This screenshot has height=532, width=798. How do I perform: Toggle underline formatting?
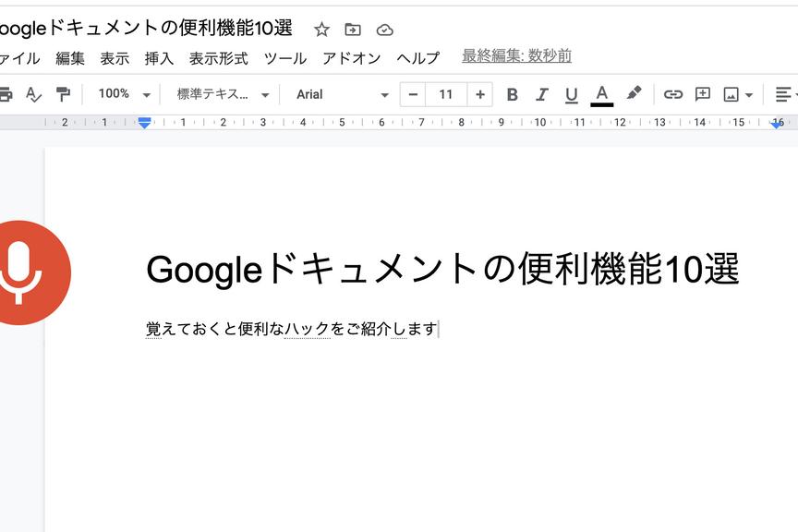571,94
